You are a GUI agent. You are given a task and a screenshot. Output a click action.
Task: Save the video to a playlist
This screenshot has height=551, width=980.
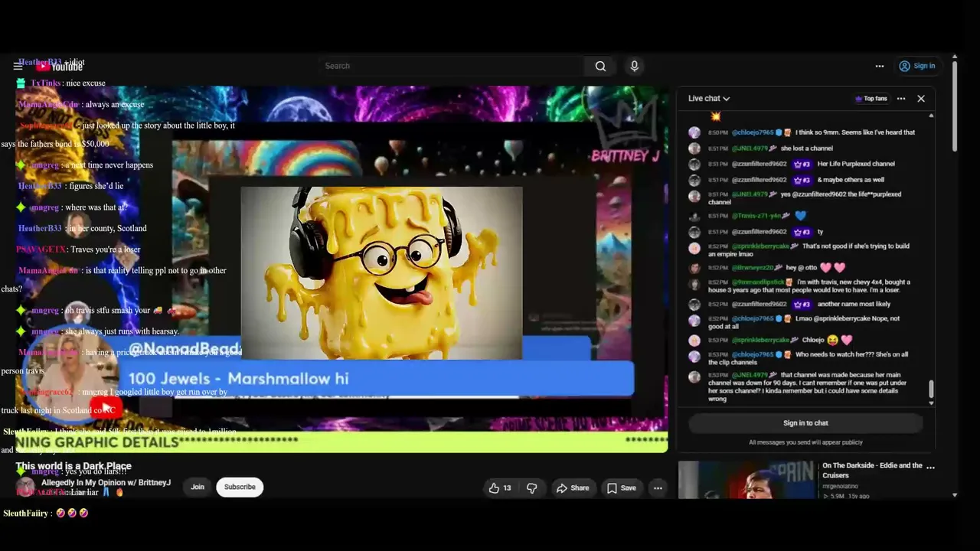point(621,488)
